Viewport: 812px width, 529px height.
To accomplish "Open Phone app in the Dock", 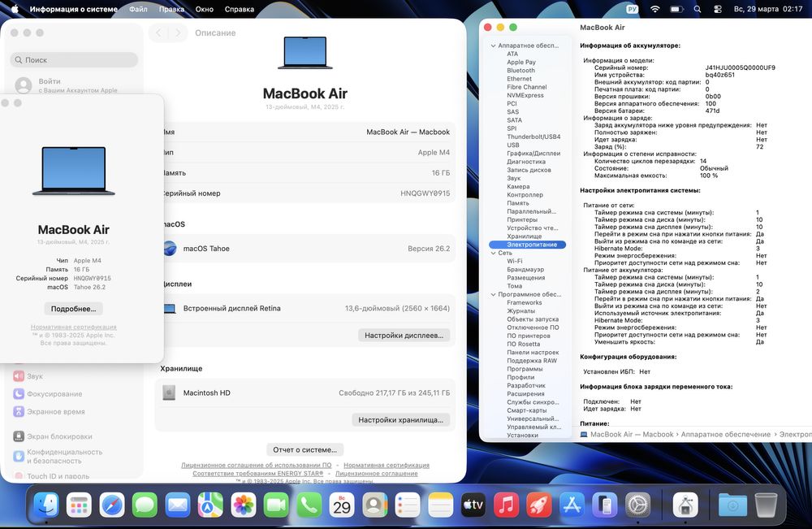I will (x=309, y=505).
